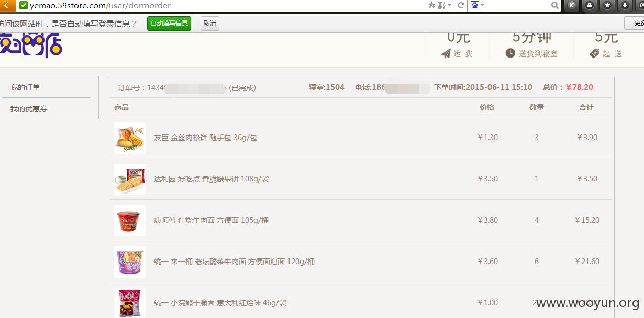
Task: Open the 统一 老坛酸菜牛肉面 product thumbnail
Action: pos(130,262)
